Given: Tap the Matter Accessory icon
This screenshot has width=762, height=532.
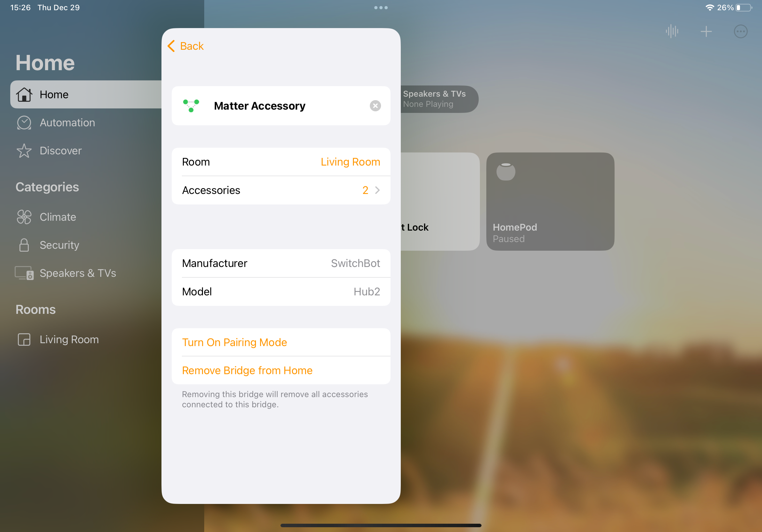Looking at the screenshot, I should (x=192, y=105).
